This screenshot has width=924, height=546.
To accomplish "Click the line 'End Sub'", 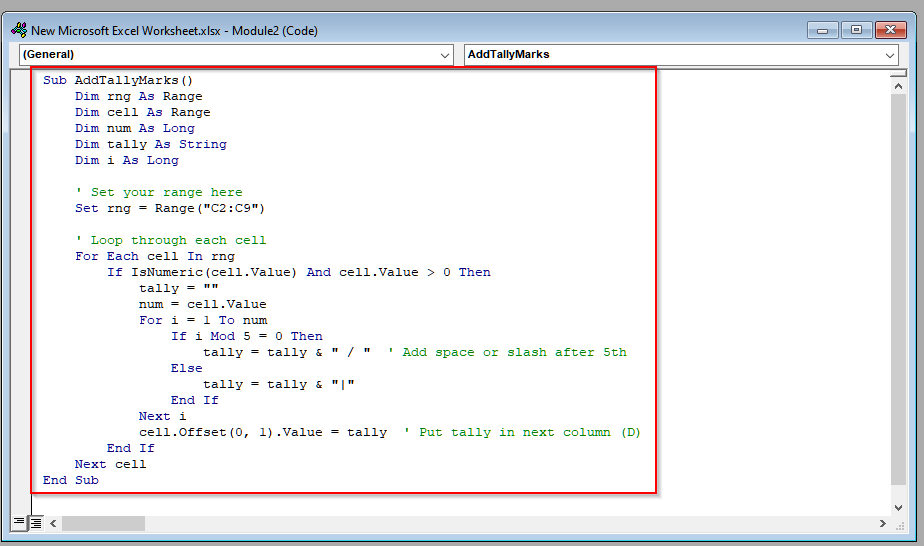I will (x=71, y=480).
